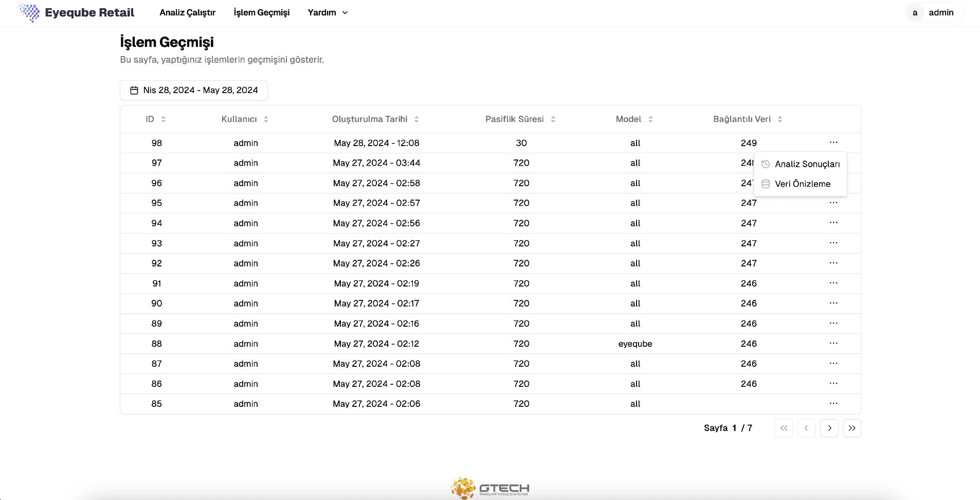Expand the Yardım dropdown menu
Screen dimensions: 980x500
pos(328,12)
